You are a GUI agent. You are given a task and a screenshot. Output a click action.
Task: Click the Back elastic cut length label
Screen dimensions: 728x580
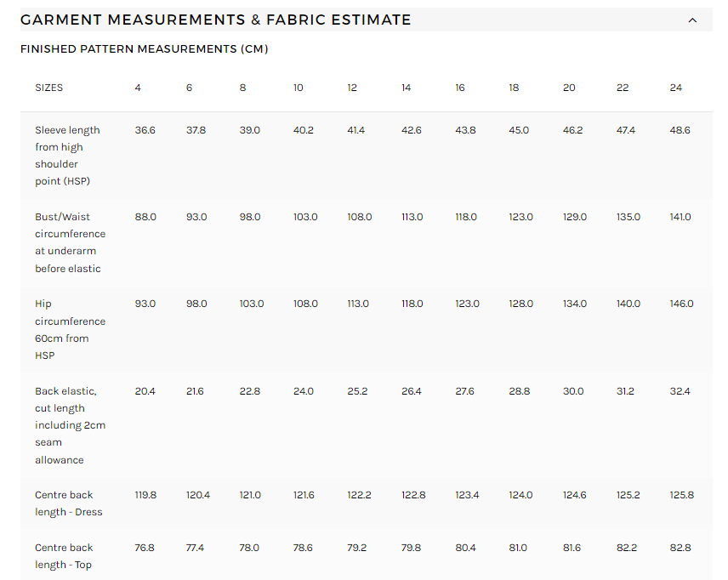70,425
